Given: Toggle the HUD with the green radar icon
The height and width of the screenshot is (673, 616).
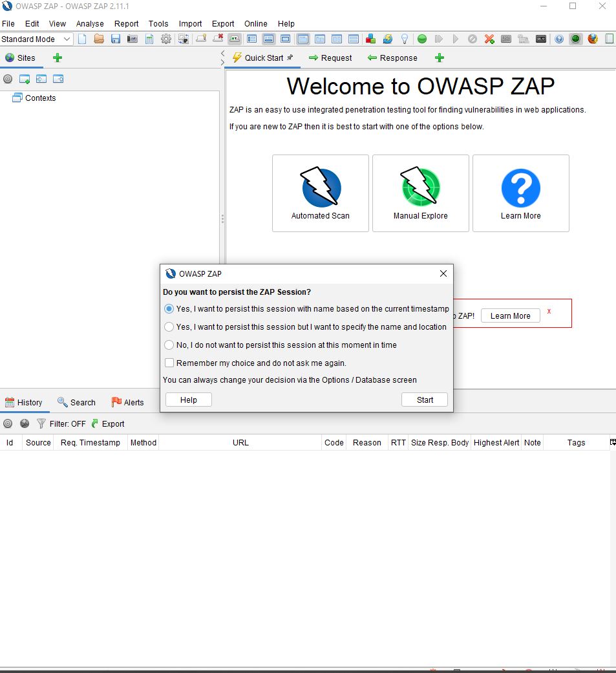Looking at the screenshot, I should pos(575,39).
